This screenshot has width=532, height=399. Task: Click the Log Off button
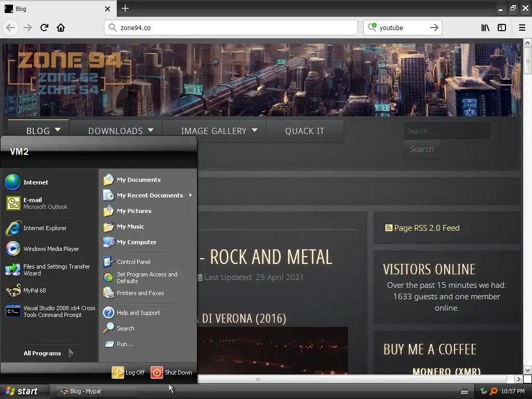click(x=129, y=372)
